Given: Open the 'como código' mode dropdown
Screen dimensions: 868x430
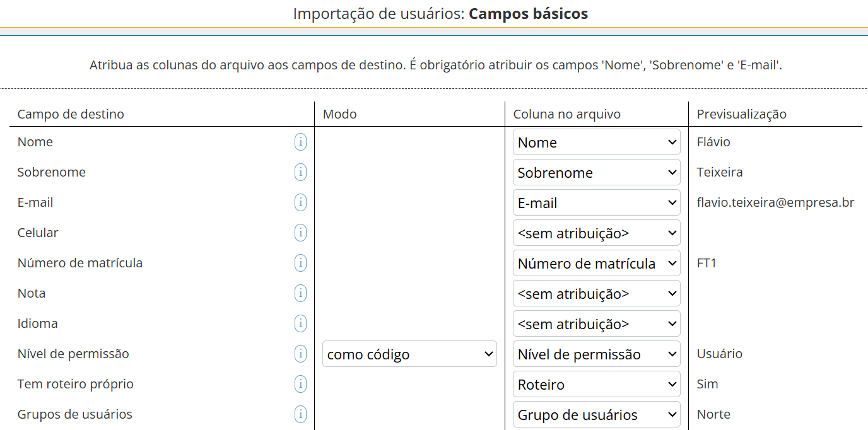Looking at the screenshot, I should [x=409, y=354].
